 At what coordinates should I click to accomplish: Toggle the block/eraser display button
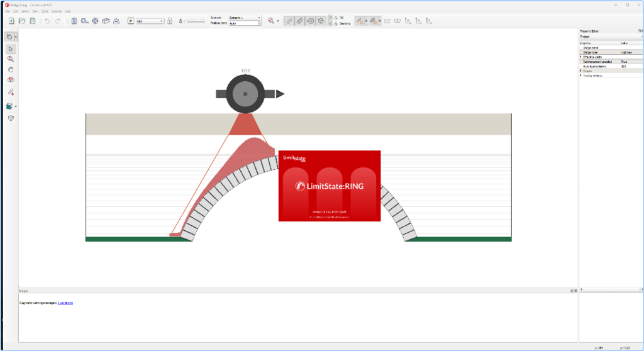(300, 21)
